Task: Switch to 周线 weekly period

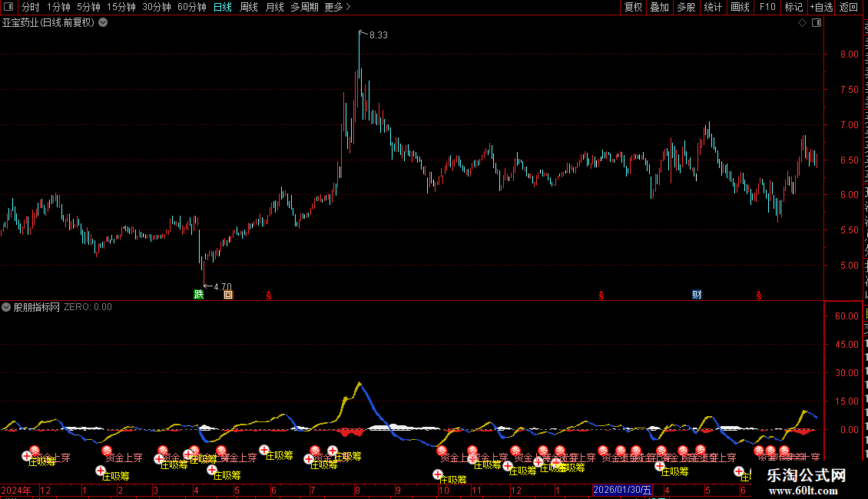Action: (249, 7)
